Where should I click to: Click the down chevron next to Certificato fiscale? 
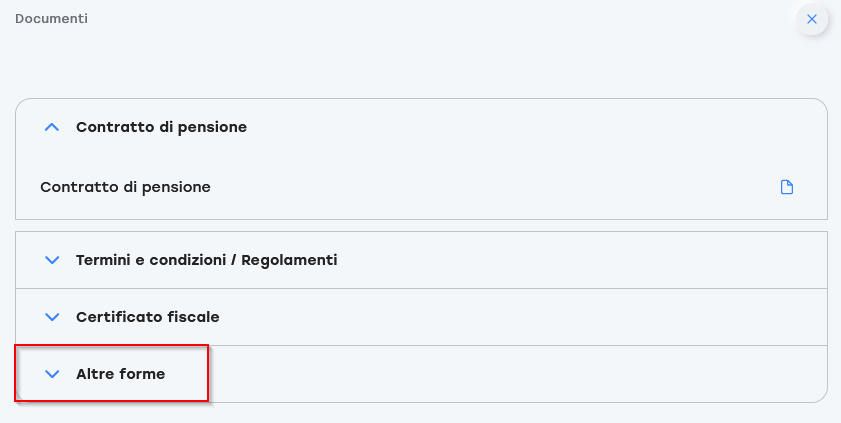pyautogui.click(x=53, y=317)
